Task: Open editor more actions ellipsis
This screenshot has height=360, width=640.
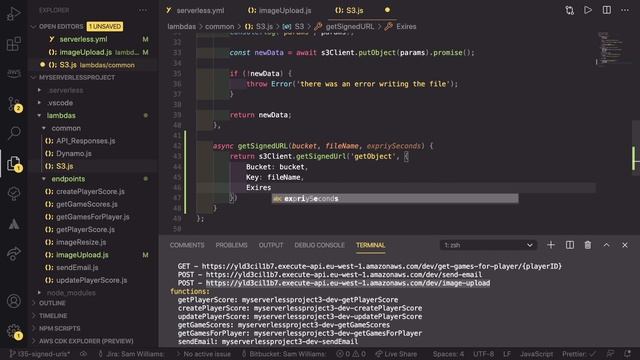Action: [625, 10]
